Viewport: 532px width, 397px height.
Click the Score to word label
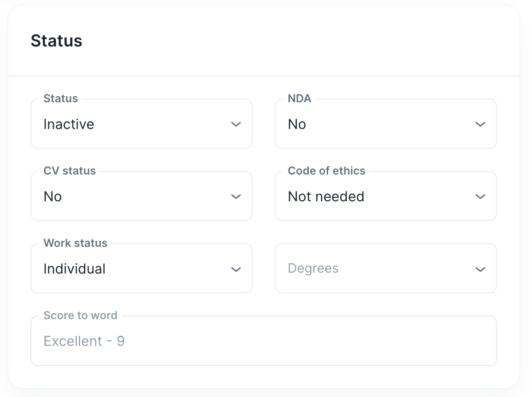pyautogui.click(x=80, y=315)
